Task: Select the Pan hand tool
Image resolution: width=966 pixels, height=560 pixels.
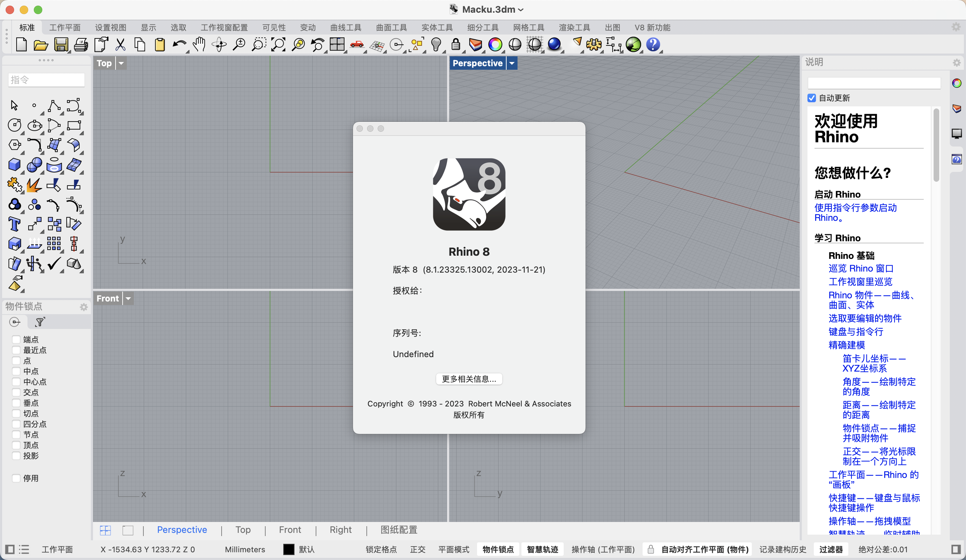Action: tap(199, 44)
